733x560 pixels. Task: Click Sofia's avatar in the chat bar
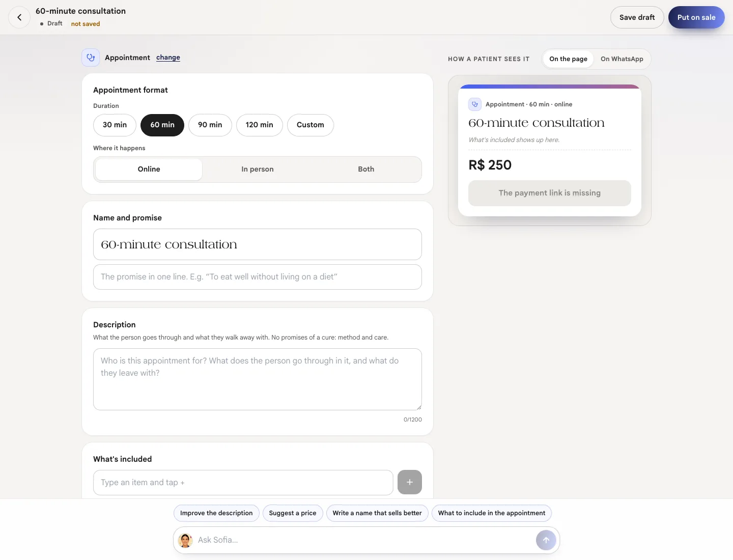pyautogui.click(x=186, y=540)
